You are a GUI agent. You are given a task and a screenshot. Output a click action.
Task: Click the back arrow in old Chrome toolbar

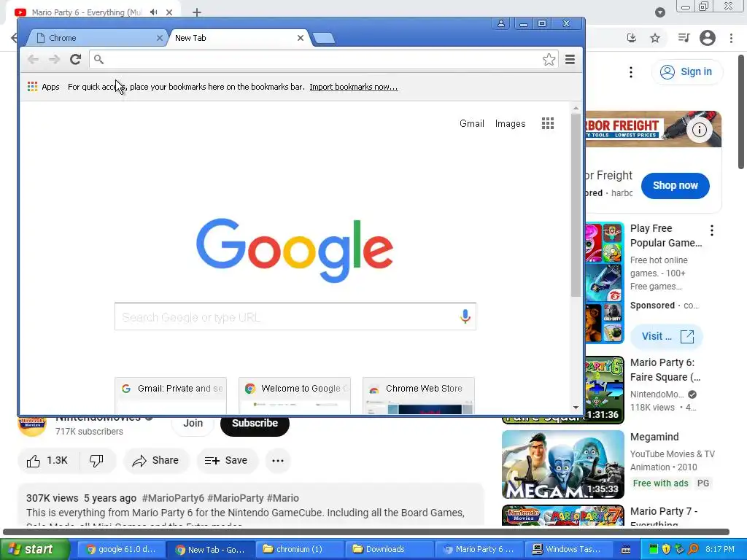pyautogui.click(x=33, y=59)
